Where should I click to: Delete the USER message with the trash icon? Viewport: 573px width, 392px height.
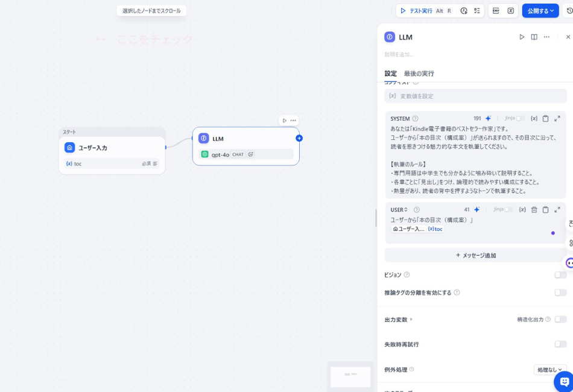coord(534,209)
